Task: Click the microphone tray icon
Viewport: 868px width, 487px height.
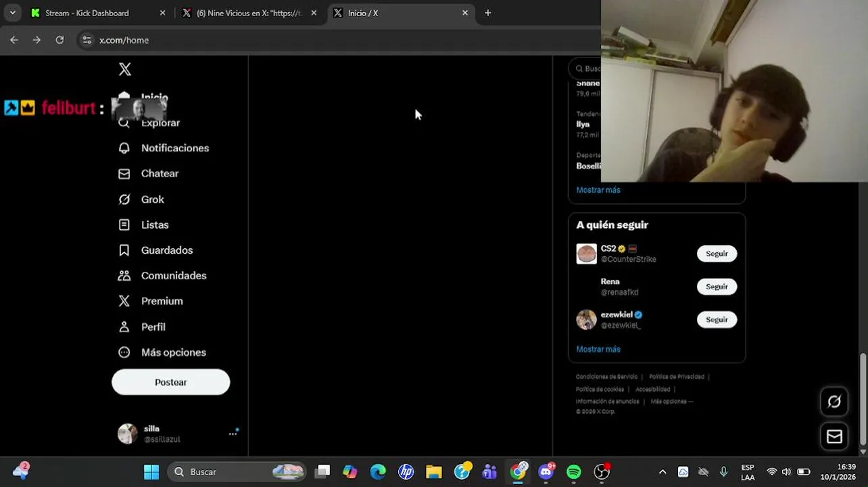Action: (723, 471)
